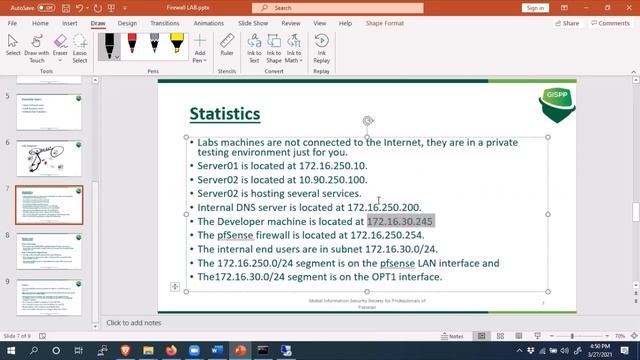Click the rotate handle above the text box
The height and width of the screenshot is (360, 640).
coord(368,120)
